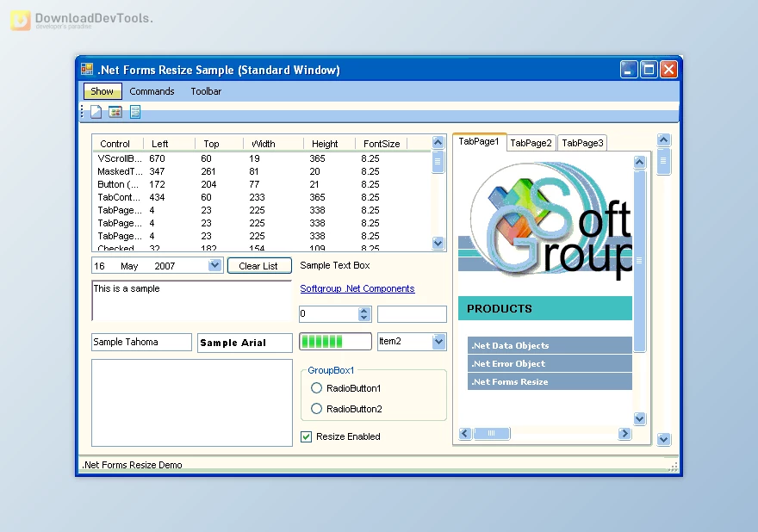Click list view scroll down arrow
The image size is (758, 532).
438,243
